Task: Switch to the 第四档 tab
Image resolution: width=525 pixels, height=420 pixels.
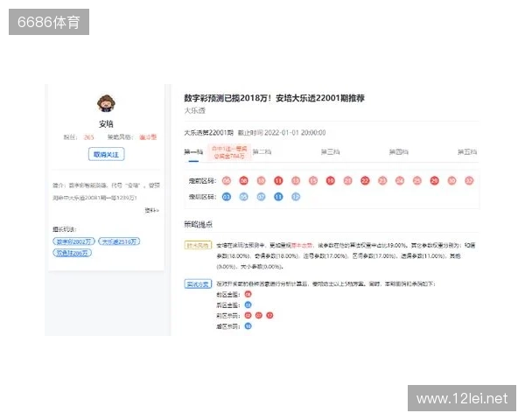Action: click(x=398, y=152)
